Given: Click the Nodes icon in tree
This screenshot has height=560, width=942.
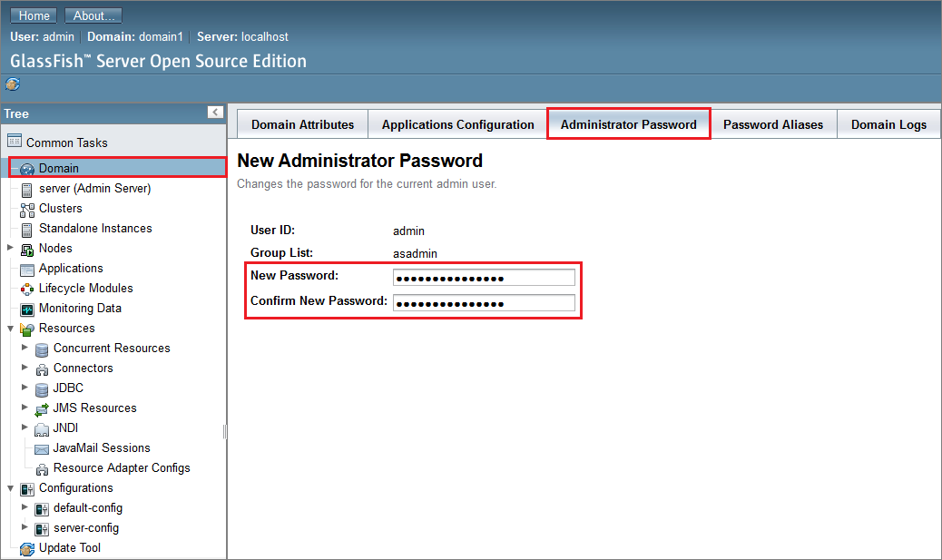Looking at the screenshot, I should pos(27,250).
